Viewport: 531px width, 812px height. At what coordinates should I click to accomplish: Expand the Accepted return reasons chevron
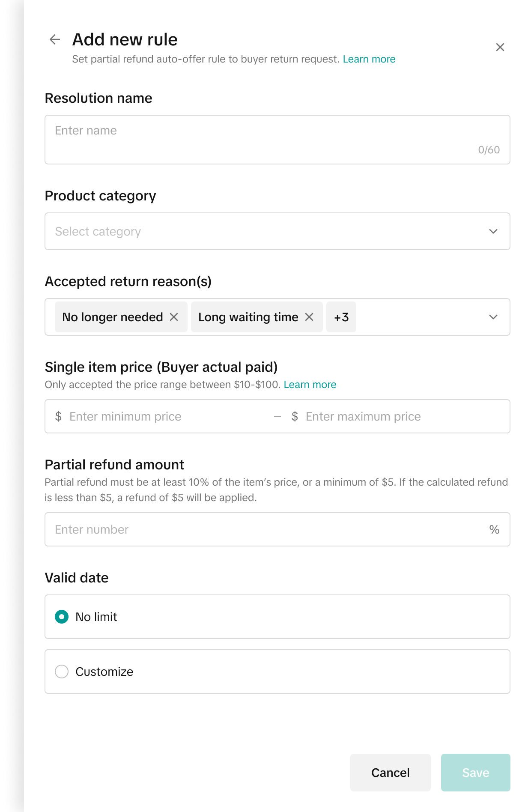pos(493,317)
